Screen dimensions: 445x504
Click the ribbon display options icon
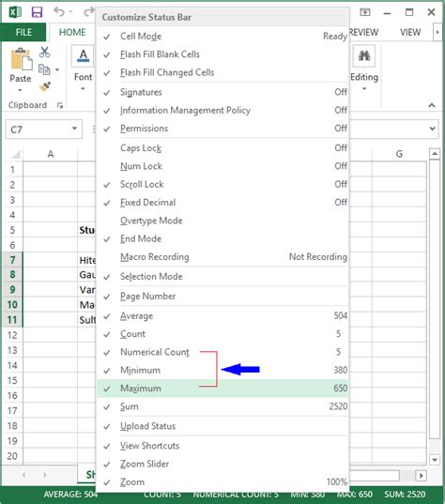pos(364,12)
